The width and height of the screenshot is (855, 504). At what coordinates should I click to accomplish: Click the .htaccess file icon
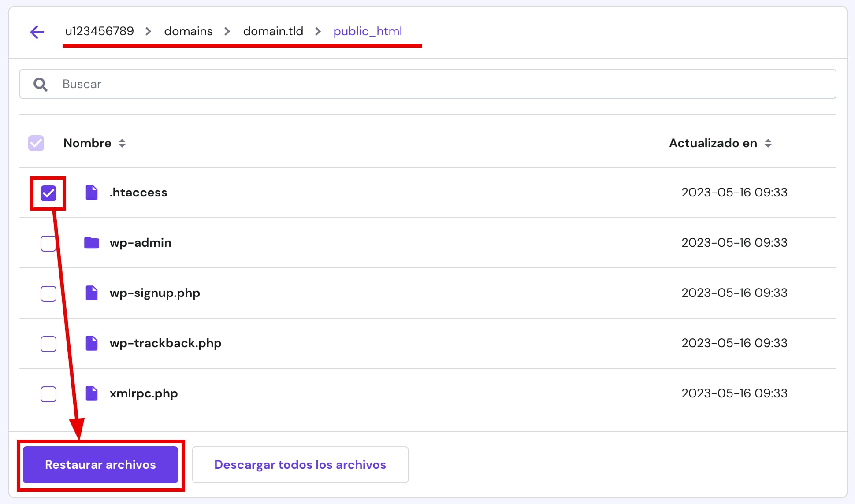pyautogui.click(x=91, y=193)
